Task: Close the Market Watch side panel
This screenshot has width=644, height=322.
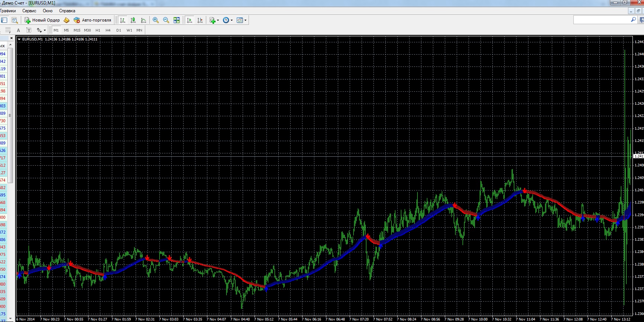Action: [x=12, y=38]
